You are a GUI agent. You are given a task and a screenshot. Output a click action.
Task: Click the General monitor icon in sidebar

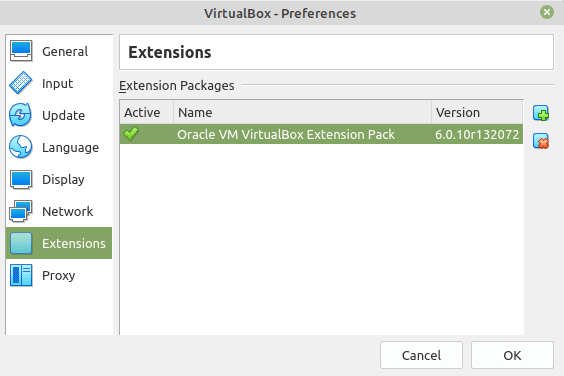[21, 51]
